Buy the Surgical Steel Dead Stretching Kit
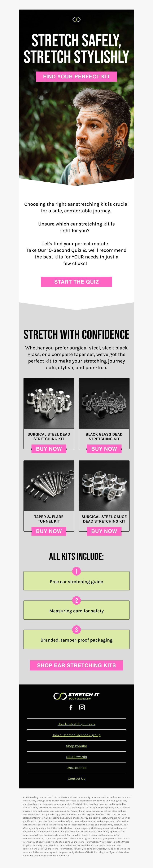The image size is (153, 868). pos(49,449)
